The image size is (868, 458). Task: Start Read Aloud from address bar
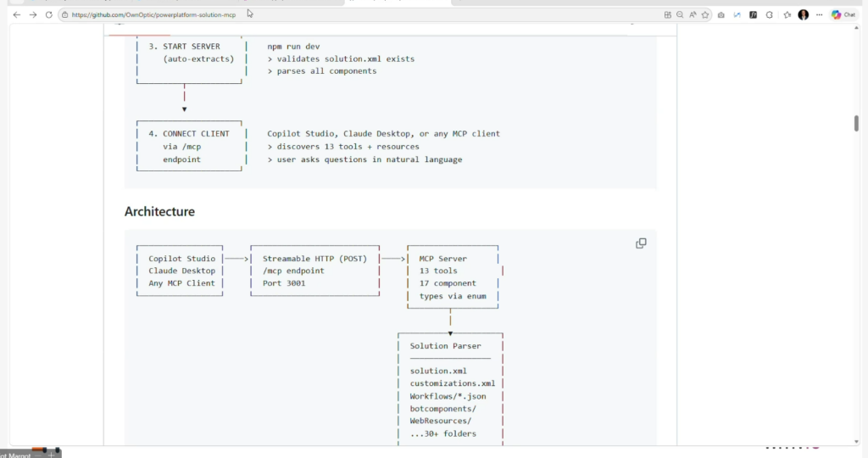pyautogui.click(x=693, y=14)
